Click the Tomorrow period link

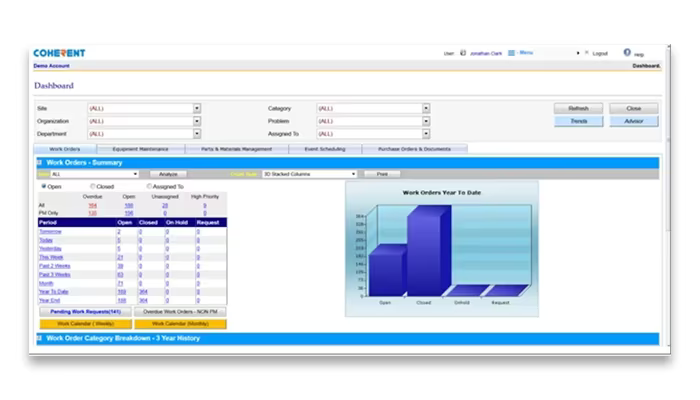(x=50, y=232)
